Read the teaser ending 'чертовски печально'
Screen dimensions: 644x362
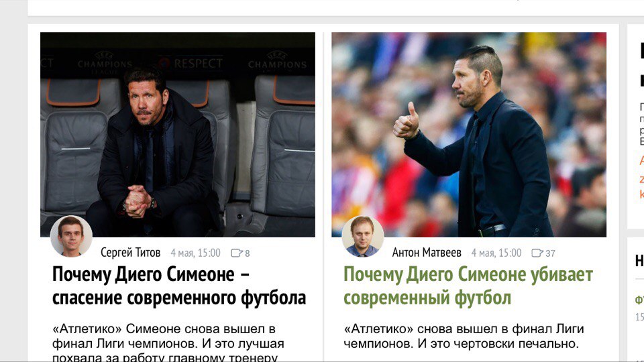coord(464,336)
